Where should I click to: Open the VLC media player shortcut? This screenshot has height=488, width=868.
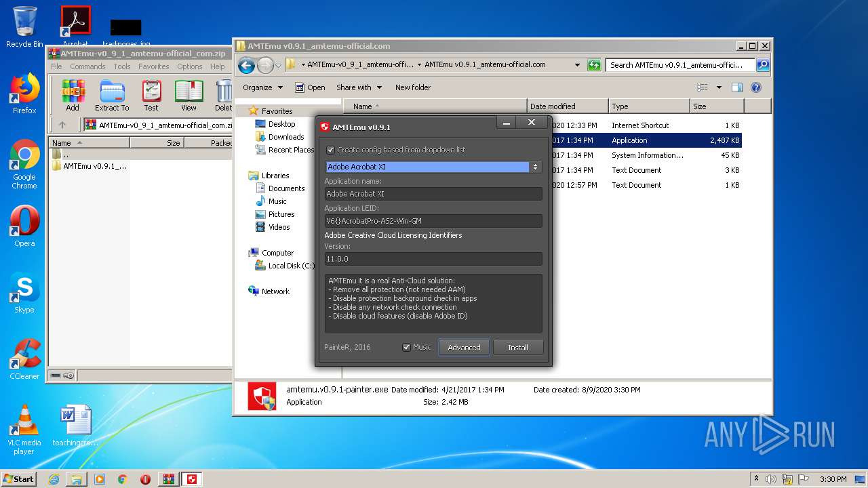click(24, 430)
